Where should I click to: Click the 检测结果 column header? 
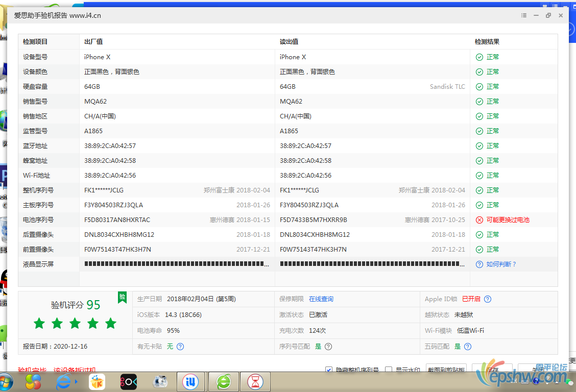pos(487,42)
